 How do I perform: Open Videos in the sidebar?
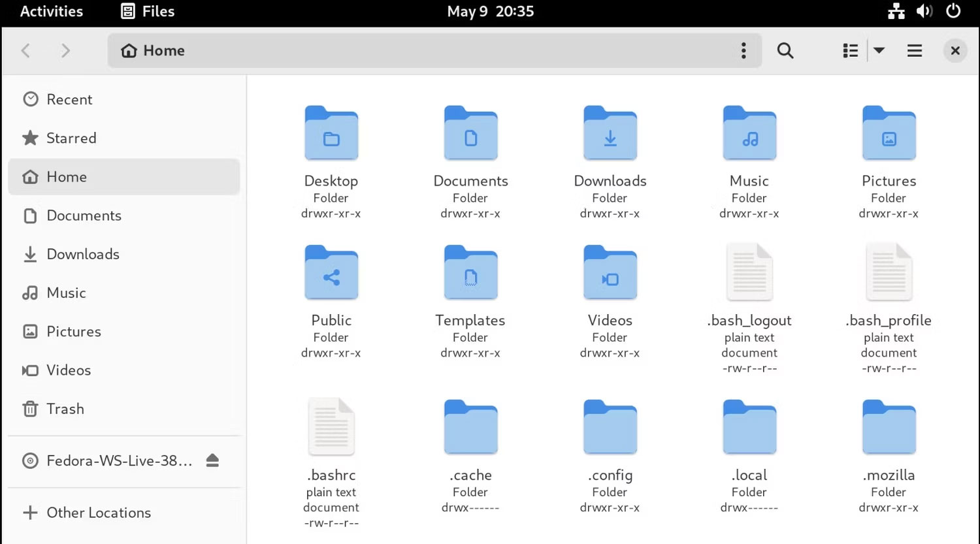click(x=124, y=370)
